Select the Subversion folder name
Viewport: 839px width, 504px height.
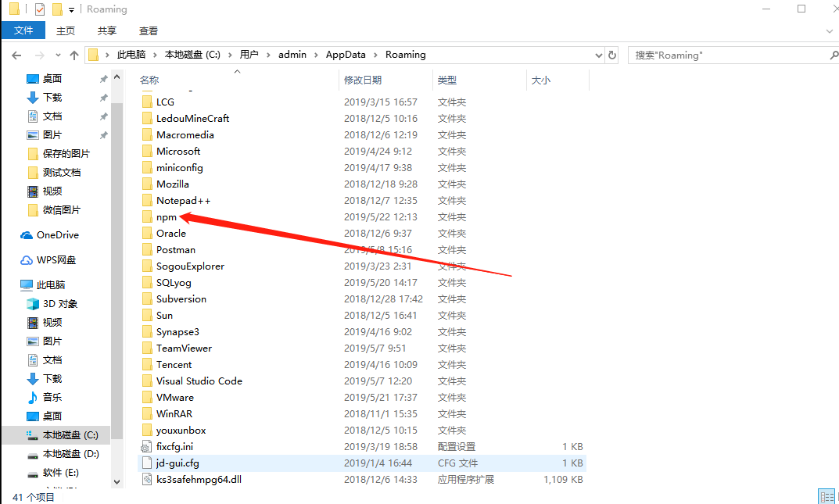[181, 298]
